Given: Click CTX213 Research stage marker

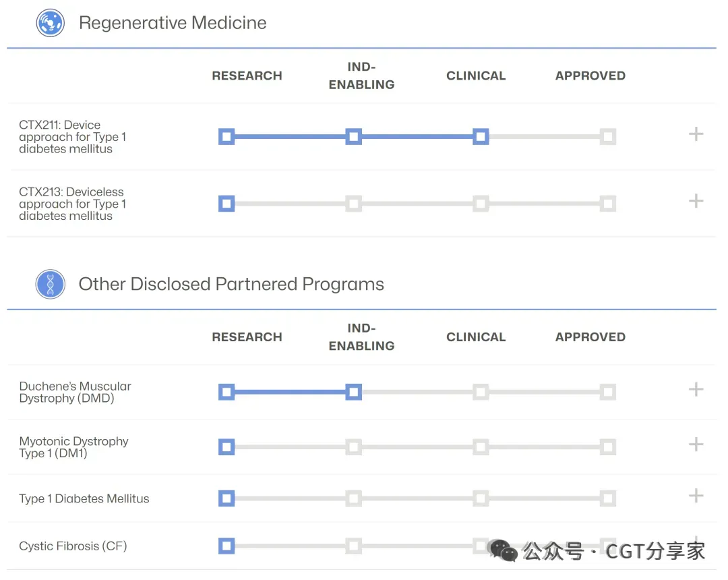Looking at the screenshot, I should click(x=226, y=204).
